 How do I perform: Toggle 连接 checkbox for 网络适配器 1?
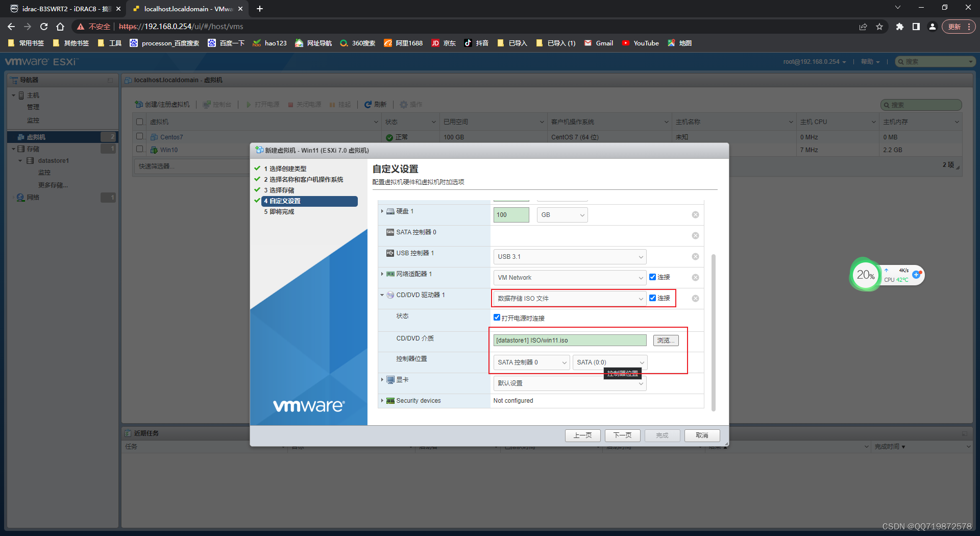(652, 277)
